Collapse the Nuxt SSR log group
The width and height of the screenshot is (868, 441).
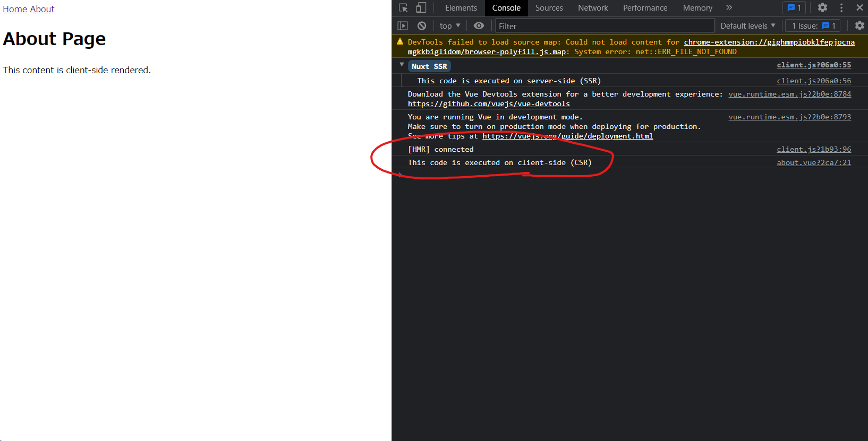tap(402, 65)
